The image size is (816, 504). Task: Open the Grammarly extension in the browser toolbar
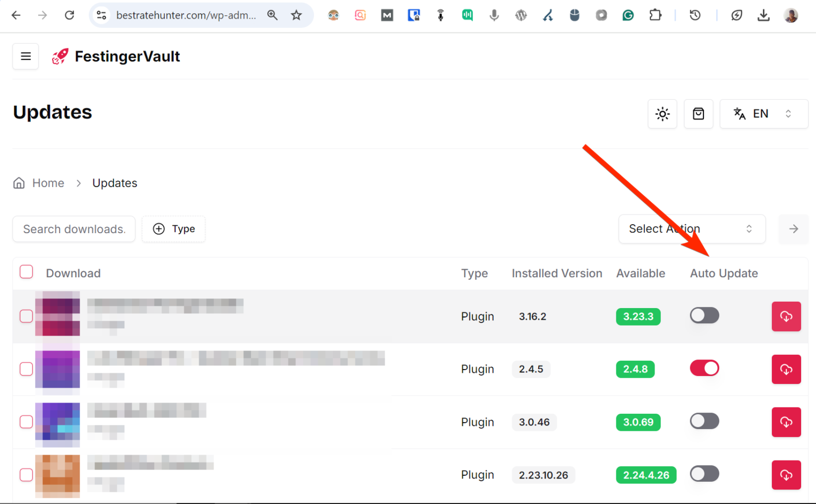[x=628, y=15]
